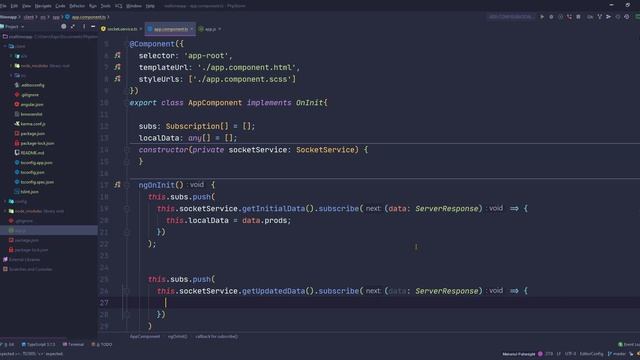This screenshot has width=640, height=360.
Task: Click gutter icon on the styleUrls line
Action: click(x=118, y=79)
